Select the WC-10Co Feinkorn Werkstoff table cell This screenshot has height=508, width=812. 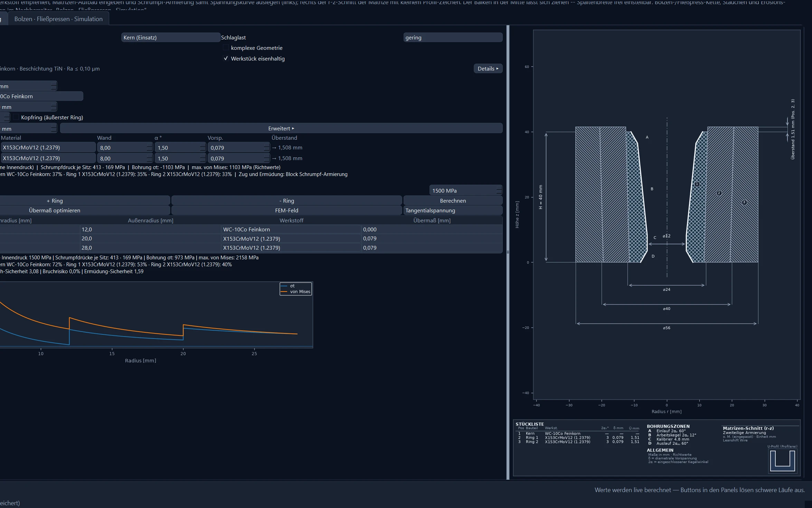(291, 229)
